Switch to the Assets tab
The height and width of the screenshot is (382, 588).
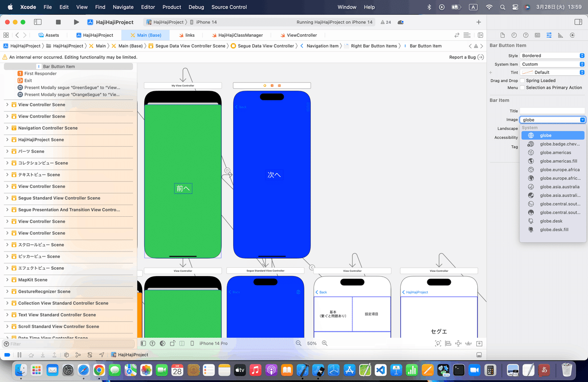pos(49,35)
